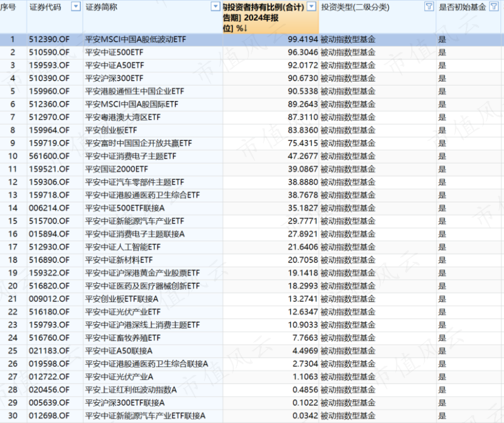
Task: Select code cell 006214.OF
Action: pos(49,208)
